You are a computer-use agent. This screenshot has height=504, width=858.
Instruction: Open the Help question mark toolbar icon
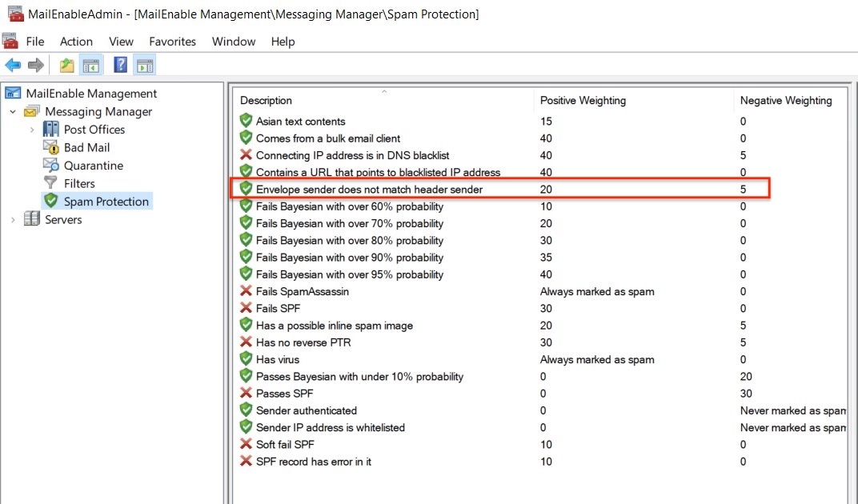pyautogui.click(x=120, y=65)
